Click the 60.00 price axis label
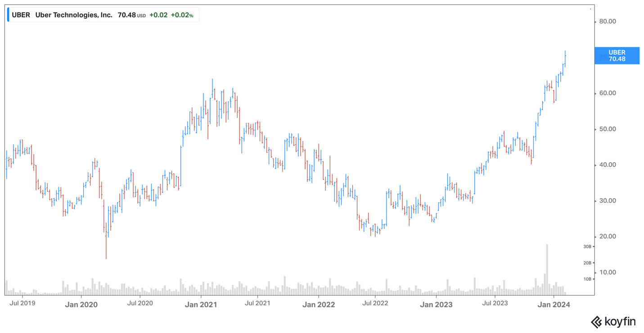The width and height of the screenshot is (644, 333). [608, 93]
